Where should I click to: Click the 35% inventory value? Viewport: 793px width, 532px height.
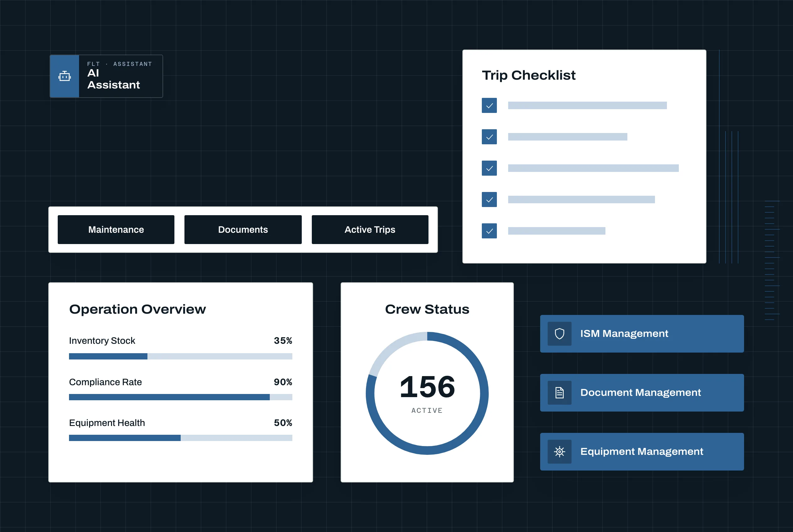283,341
